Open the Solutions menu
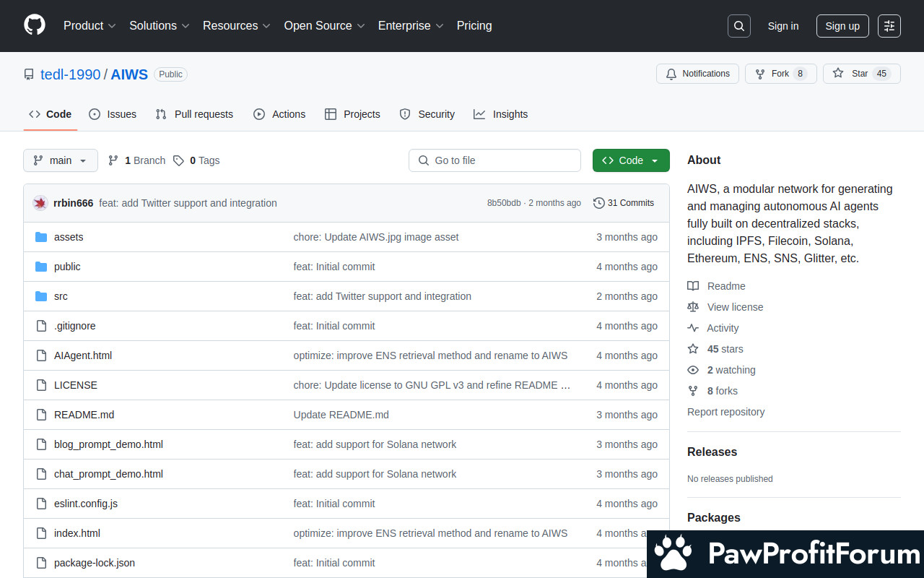Screen dimensions: 924x578 click(159, 25)
